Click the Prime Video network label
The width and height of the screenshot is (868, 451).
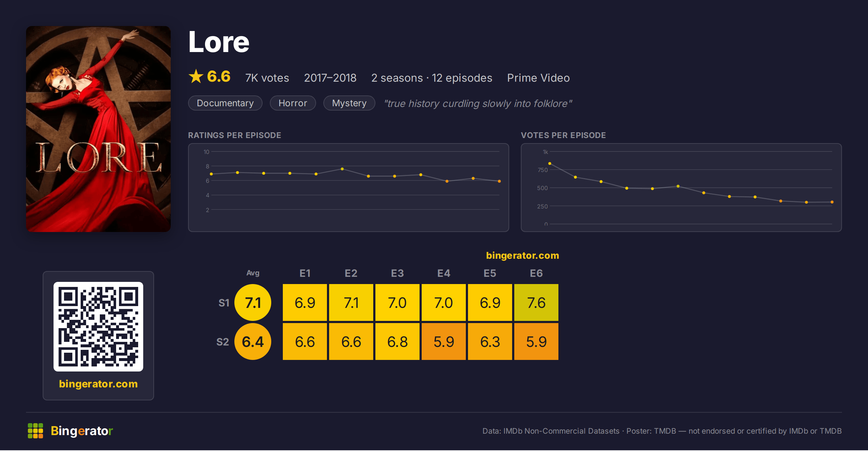point(538,78)
